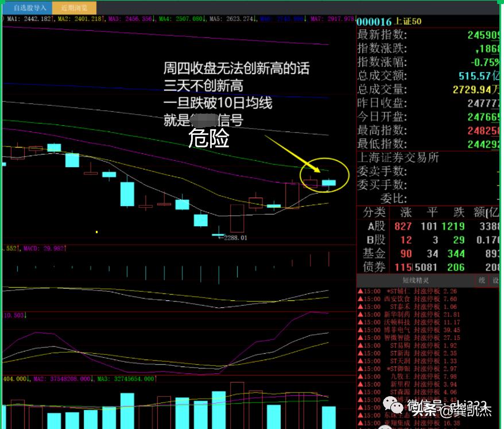504x429 pixels.
Task: Click the 统 button in 短线精灵 header
Action: click(482, 280)
